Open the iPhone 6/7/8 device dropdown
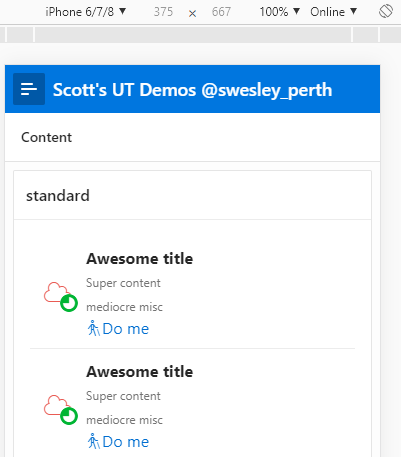Screen dimensions: 401x457 point(86,12)
